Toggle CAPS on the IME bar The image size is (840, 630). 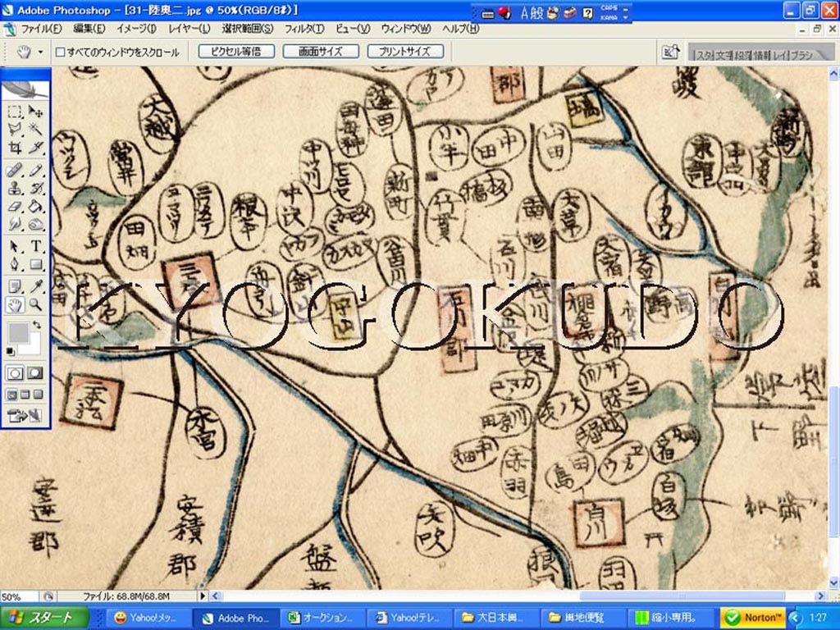609,8
